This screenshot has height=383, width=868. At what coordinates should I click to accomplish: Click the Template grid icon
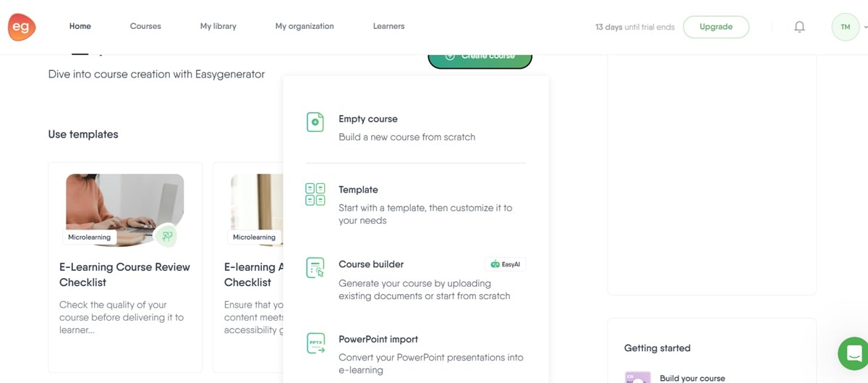click(315, 194)
